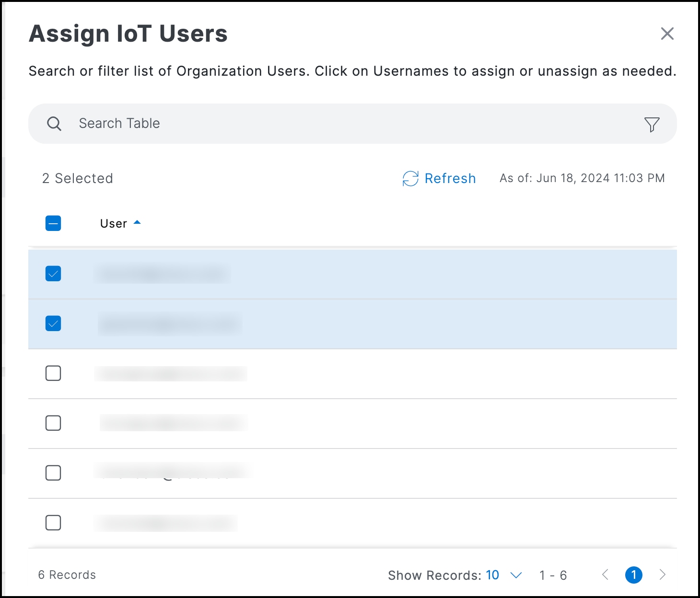Uncheck the second selected user row checkbox
The height and width of the screenshot is (598, 700).
click(53, 323)
